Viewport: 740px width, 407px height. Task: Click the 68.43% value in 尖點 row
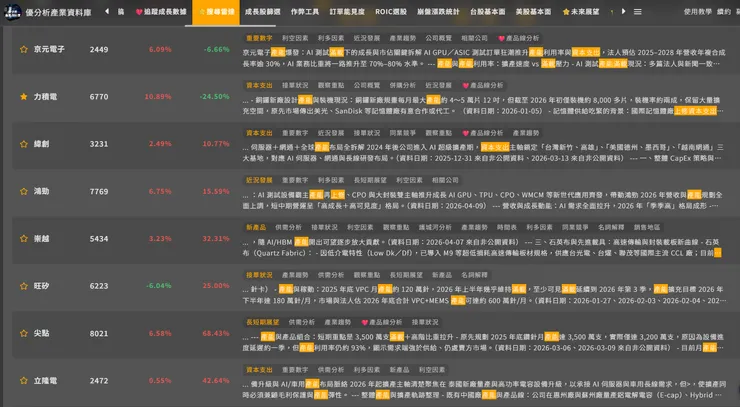click(x=216, y=333)
